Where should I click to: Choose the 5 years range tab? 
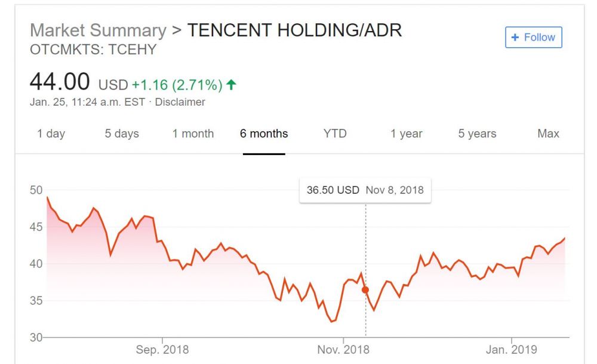coord(477,134)
